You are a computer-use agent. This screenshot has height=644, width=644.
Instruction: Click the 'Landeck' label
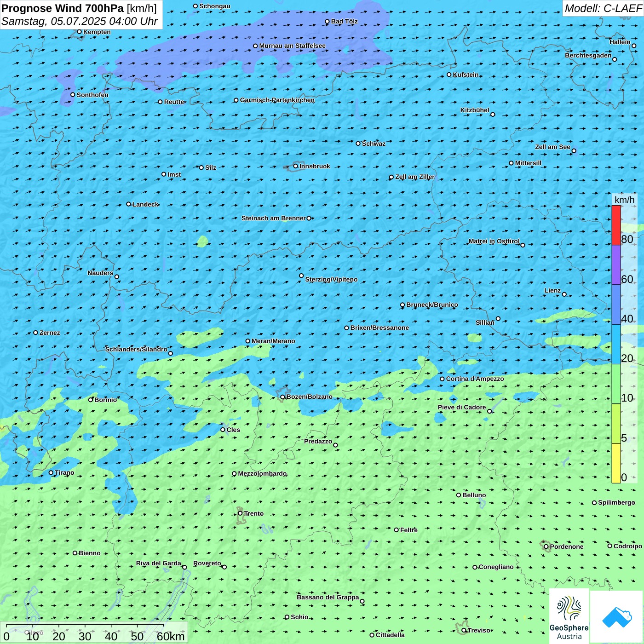pyautogui.click(x=145, y=204)
